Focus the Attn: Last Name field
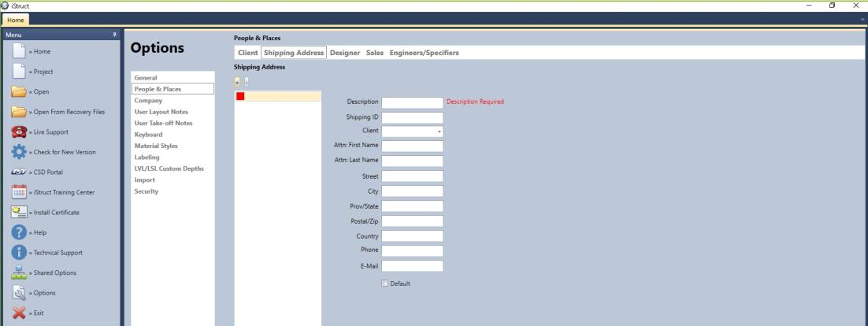Viewport: 868px width, 326px height. pos(413,161)
